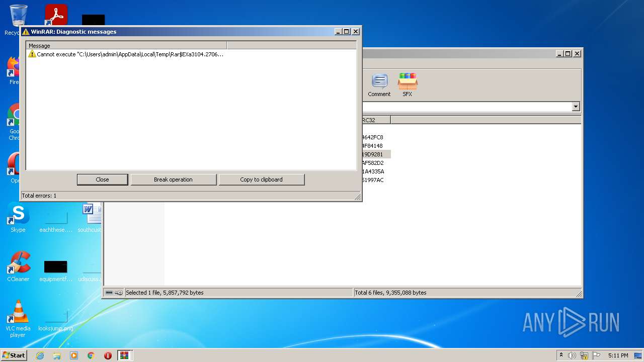Expand the WinRAR address bar dropdown

(576, 107)
